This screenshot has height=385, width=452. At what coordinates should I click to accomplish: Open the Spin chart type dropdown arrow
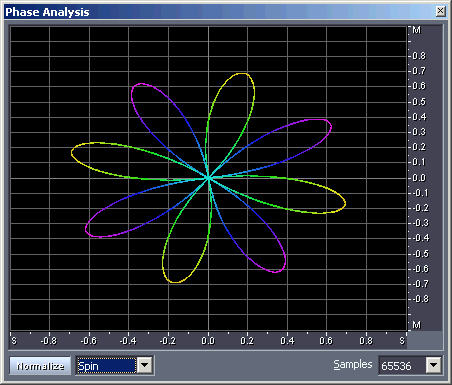click(x=145, y=365)
